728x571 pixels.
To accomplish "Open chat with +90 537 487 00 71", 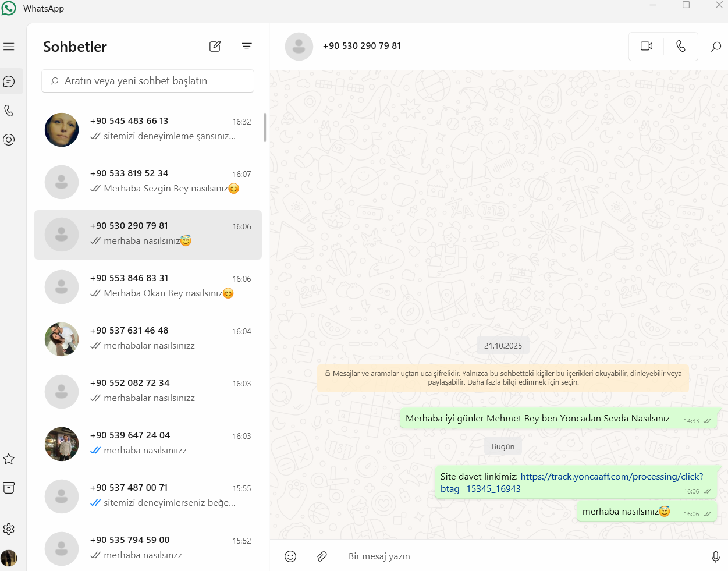I will [148, 496].
